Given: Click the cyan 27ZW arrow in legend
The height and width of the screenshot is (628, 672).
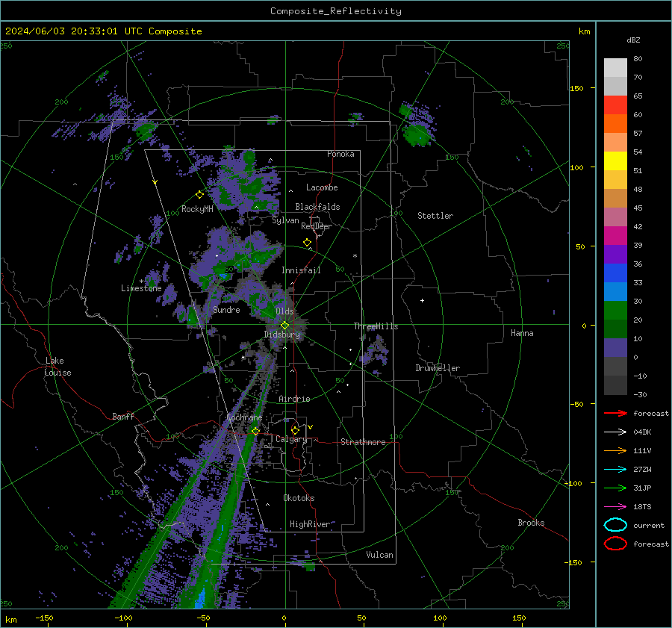Looking at the screenshot, I should click(615, 469).
